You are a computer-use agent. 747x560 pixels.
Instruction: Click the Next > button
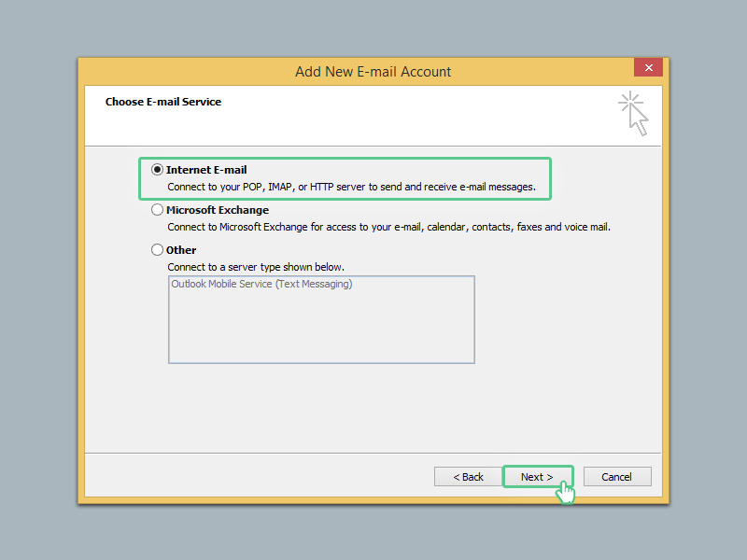[x=538, y=477]
